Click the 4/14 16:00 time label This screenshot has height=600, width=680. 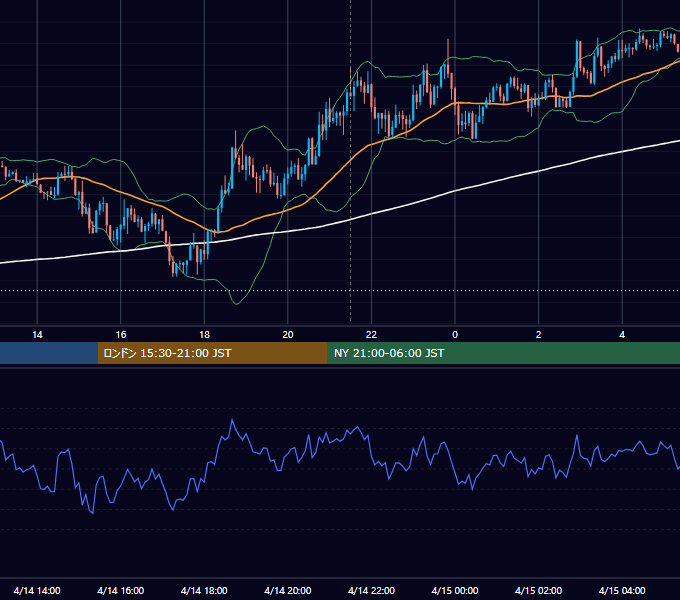click(x=121, y=590)
